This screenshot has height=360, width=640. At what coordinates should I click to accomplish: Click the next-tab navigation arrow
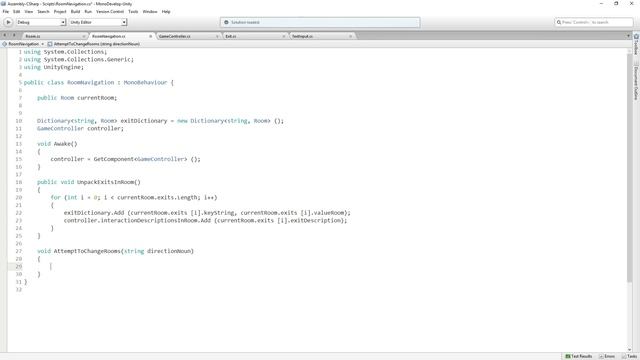point(13,36)
